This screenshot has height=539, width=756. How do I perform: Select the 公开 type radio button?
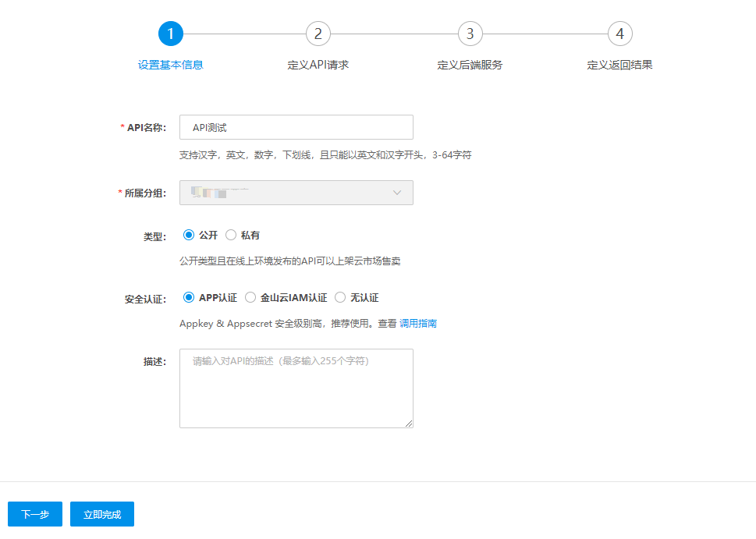click(x=189, y=235)
